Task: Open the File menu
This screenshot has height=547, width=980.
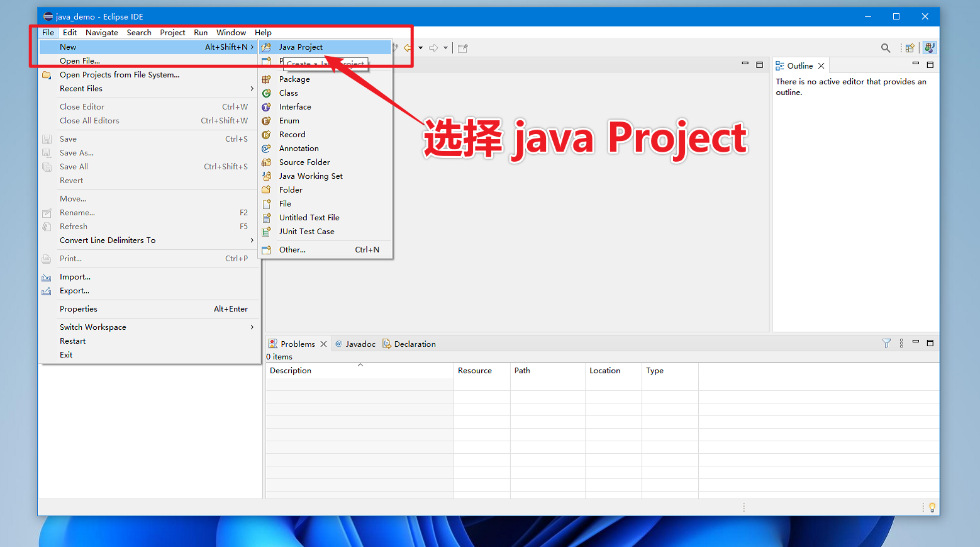Action: [x=48, y=33]
